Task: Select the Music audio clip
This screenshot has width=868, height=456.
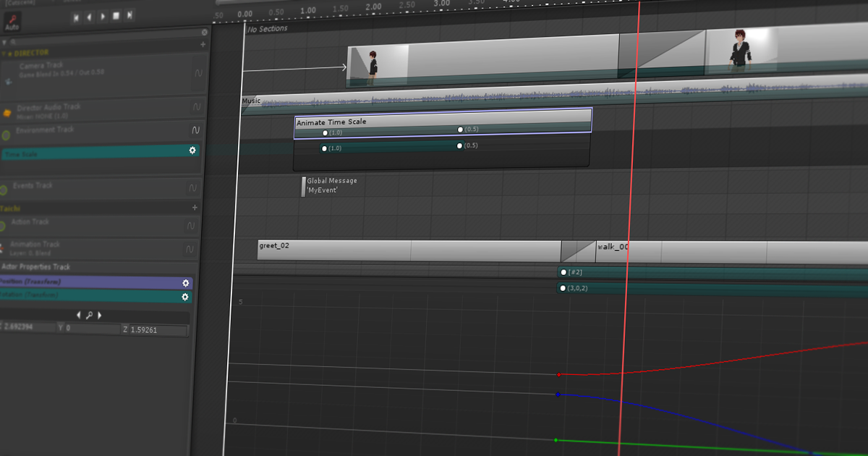Action: (553, 94)
